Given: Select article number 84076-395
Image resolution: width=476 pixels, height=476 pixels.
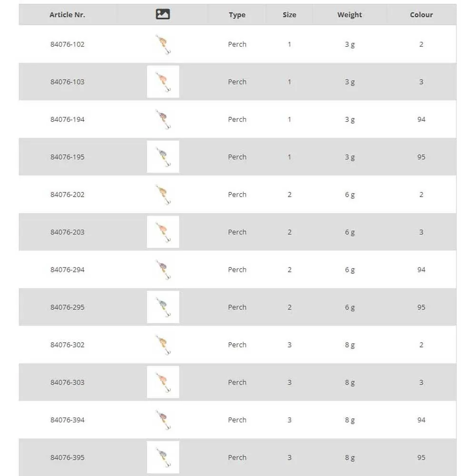Looking at the screenshot, I should pos(67,457).
